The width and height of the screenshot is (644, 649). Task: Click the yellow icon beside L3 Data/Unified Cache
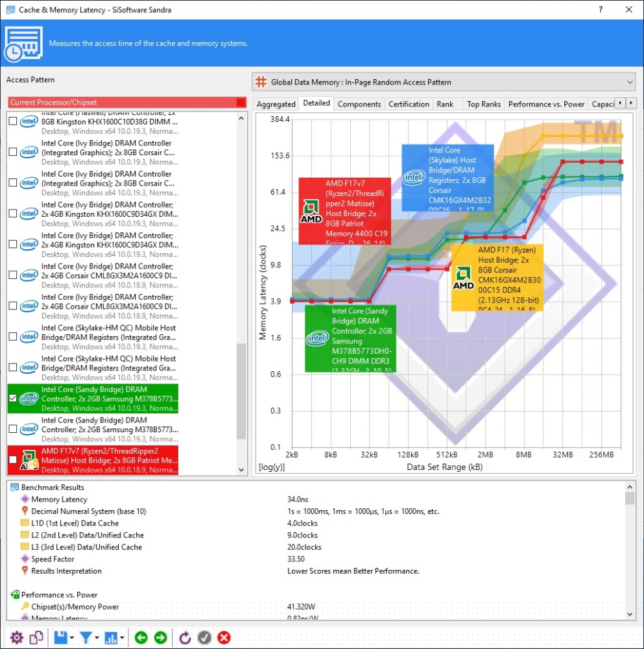[25, 546]
